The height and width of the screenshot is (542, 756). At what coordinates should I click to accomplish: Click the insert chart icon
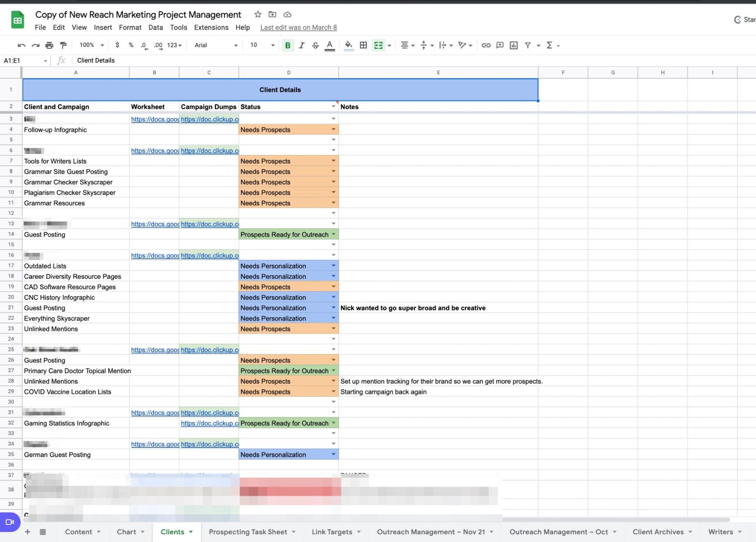point(514,45)
